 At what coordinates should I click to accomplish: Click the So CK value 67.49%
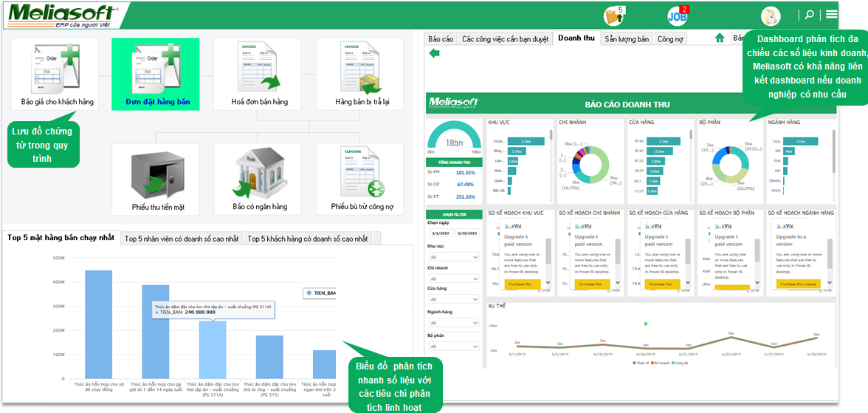(465, 185)
